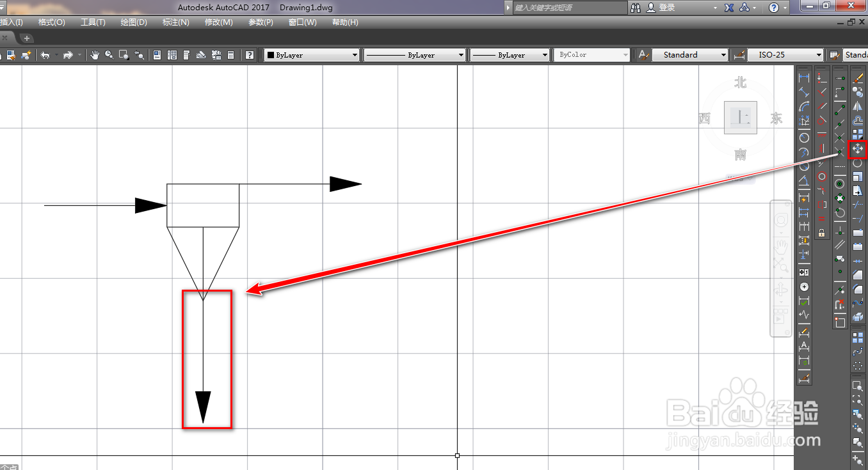Open the 标注(N) menu
Image resolution: width=868 pixels, height=470 pixels.
[x=176, y=22]
